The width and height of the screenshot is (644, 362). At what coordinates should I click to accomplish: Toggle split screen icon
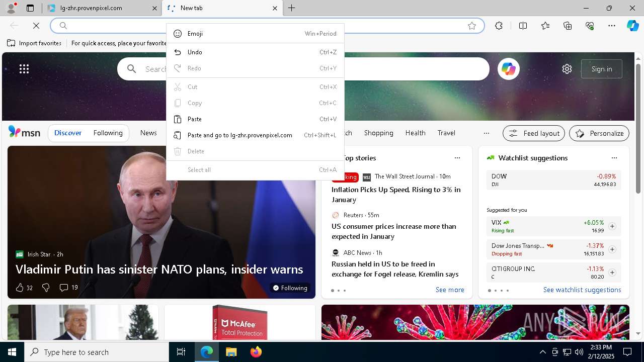pos(523,26)
